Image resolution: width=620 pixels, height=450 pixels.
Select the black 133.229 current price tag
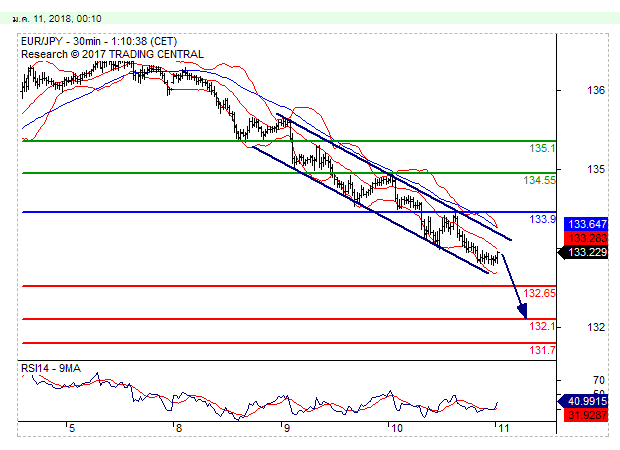coord(583,252)
